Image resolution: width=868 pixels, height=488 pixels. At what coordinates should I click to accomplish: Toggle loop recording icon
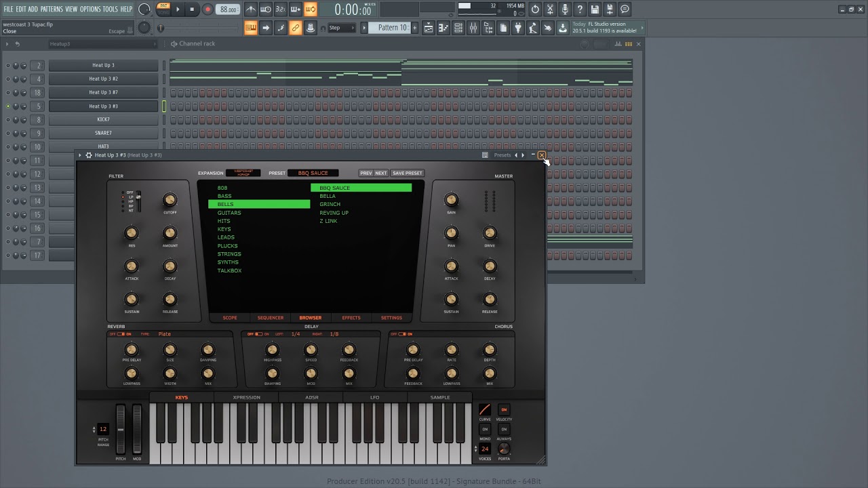click(x=311, y=9)
